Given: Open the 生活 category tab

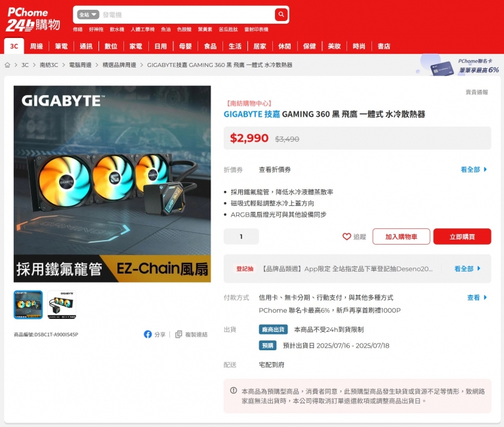Looking at the screenshot, I should click(235, 47).
